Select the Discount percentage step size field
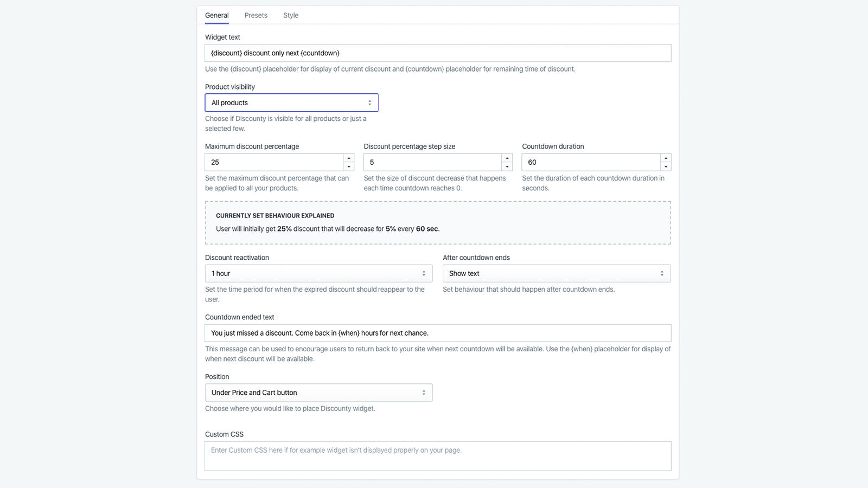The width and height of the screenshot is (868, 488). pyautogui.click(x=432, y=162)
